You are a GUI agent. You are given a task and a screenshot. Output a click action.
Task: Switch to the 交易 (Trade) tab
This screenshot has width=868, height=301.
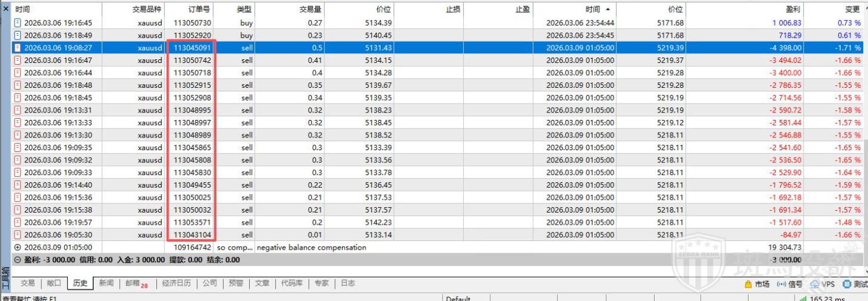point(27,283)
